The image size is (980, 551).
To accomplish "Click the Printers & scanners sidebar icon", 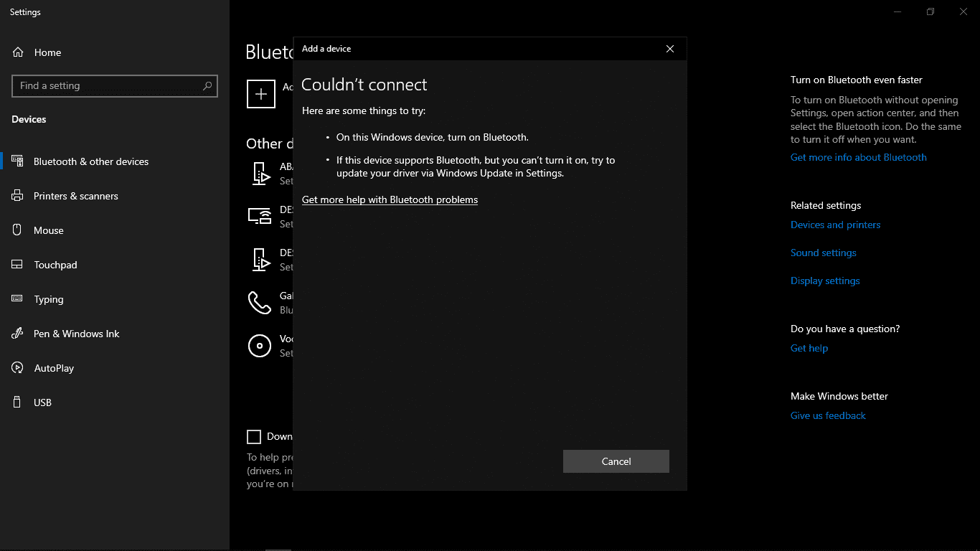I will (x=17, y=196).
